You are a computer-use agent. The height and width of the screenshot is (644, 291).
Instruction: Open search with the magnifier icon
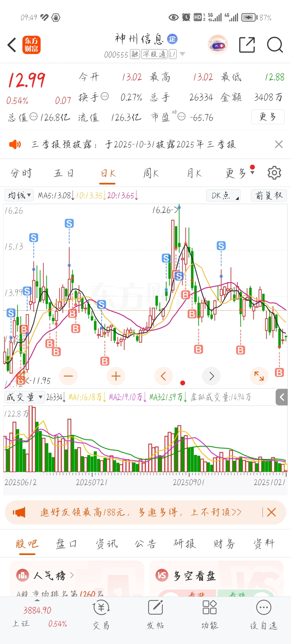click(275, 45)
